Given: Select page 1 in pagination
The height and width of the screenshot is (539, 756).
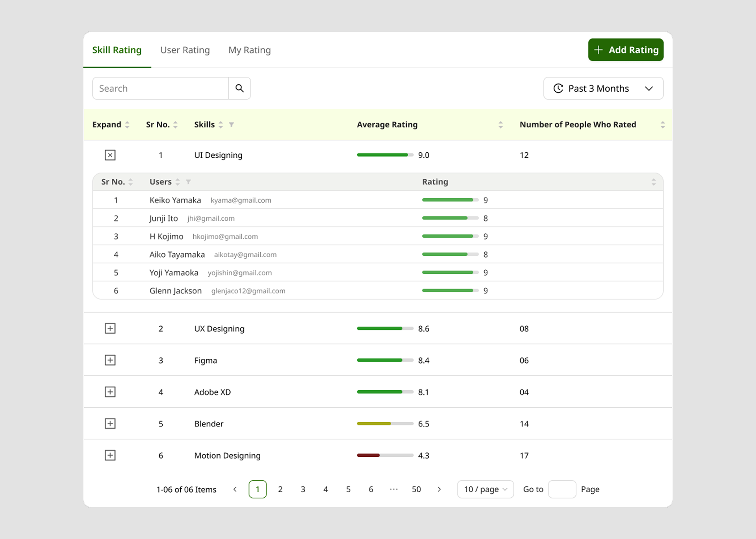Looking at the screenshot, I should coord(258,489).
